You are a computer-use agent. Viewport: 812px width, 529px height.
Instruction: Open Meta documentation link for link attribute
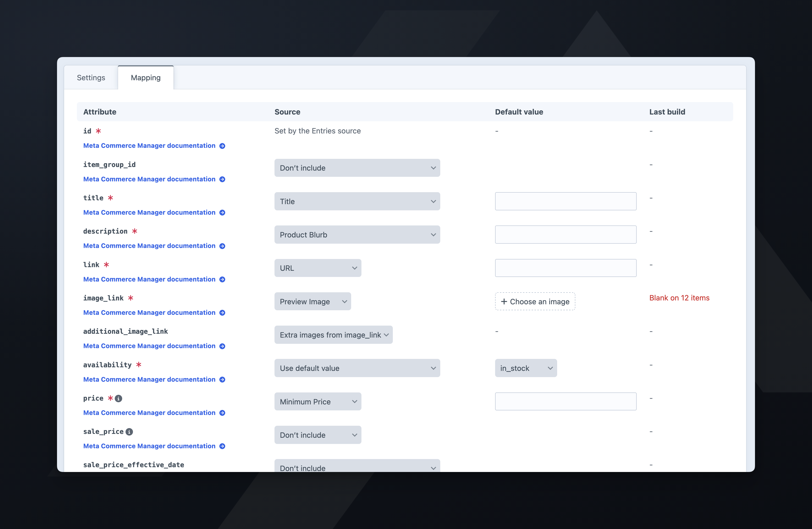point(149,280)
